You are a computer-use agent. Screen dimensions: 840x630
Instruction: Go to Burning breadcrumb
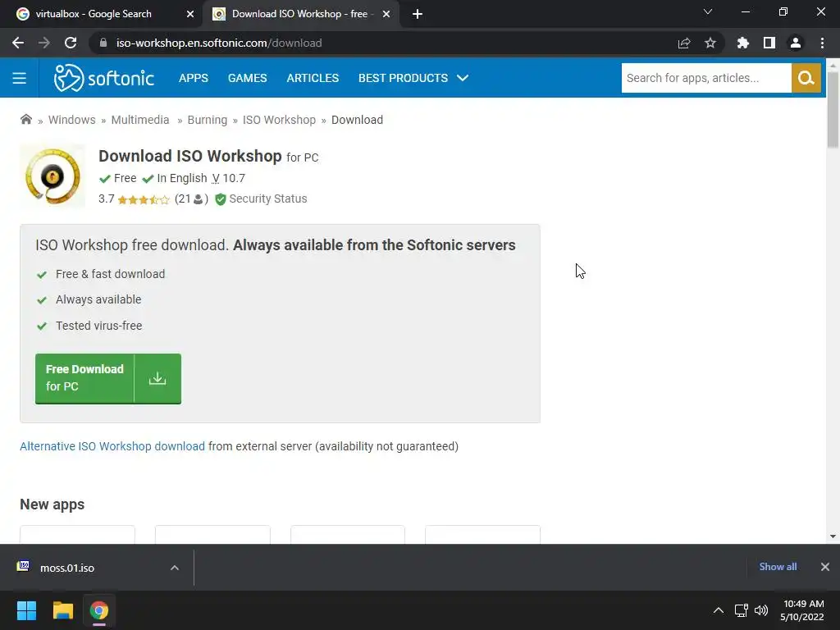click(x=208, y=120)
